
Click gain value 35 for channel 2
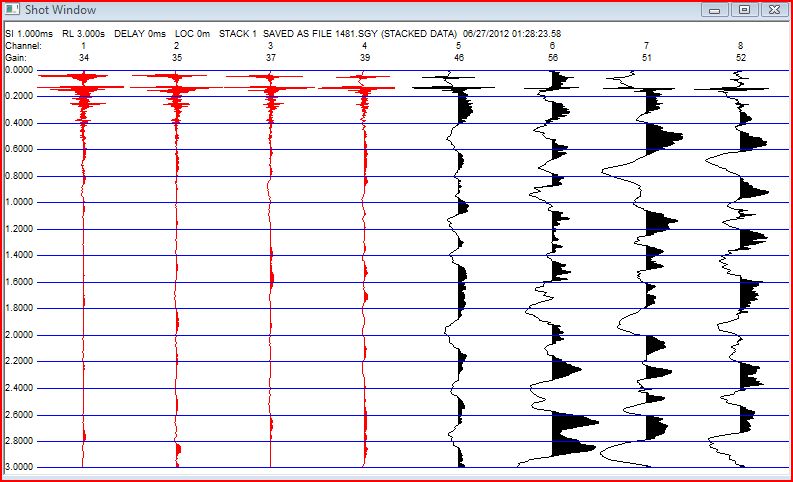[x=177, y=58]
